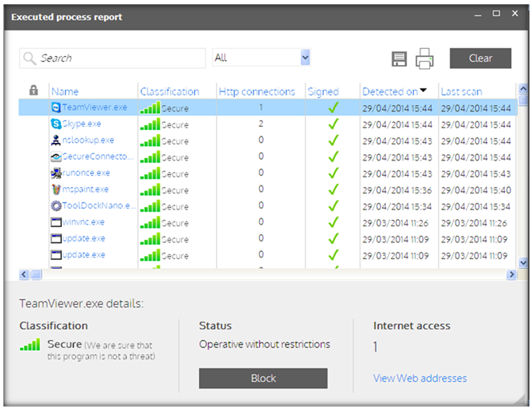Sort by the Signed column
This screenshot has width=532, height=410.
point(323,91)
